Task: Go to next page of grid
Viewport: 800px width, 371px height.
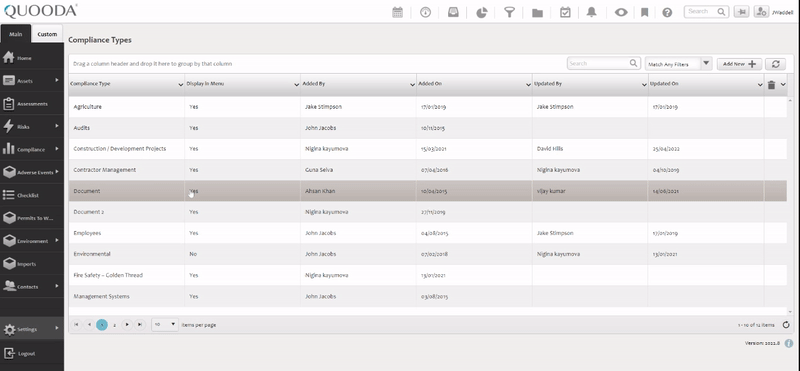Action: tap(127, 325)
